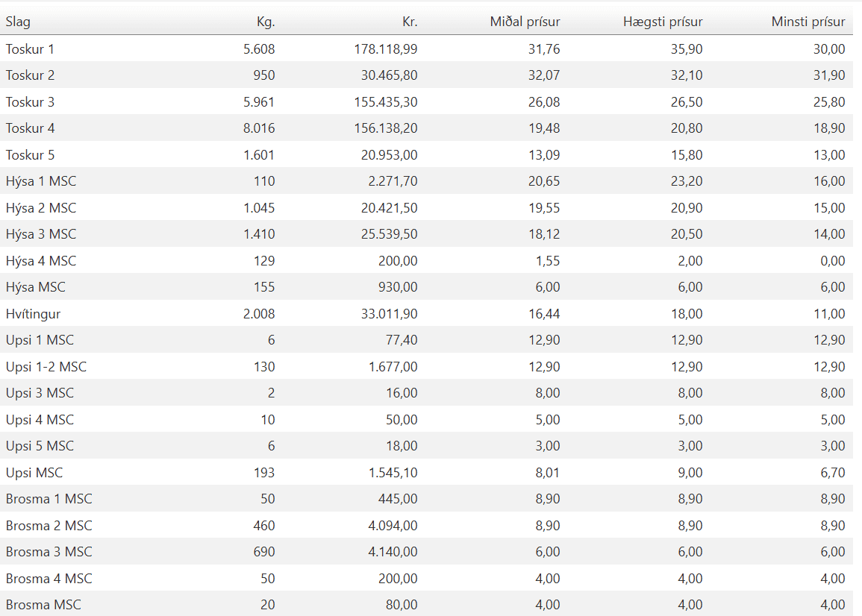Viewport: 862px width, 616px height.
Task: Select the Hvítingur row label
Action: click(33, 314)
